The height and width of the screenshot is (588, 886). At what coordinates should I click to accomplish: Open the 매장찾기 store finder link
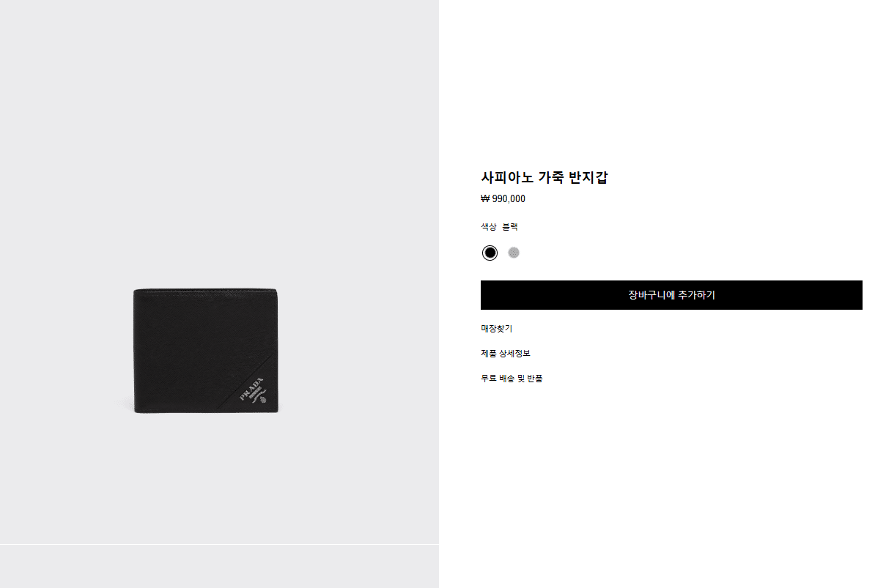pyautogui.click(x=497, y=329)
